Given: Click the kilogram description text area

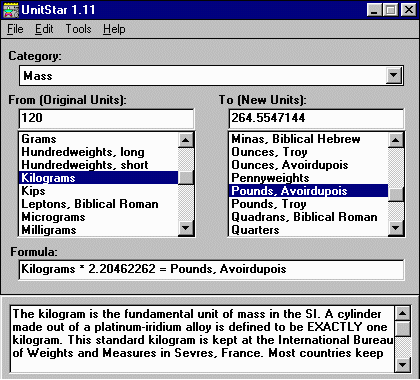Looking at the screenshot, I should tap(202, 338).
